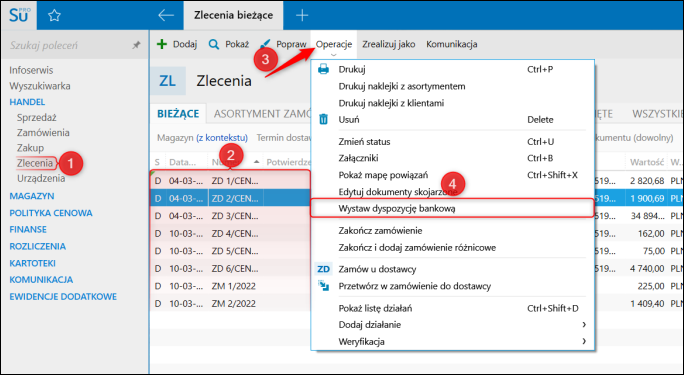The width and height of the screenshot is (684, 375).
Task: Select the ZD 3/CEN... order row
Action: pyautogui.click(x=230, y=216)
